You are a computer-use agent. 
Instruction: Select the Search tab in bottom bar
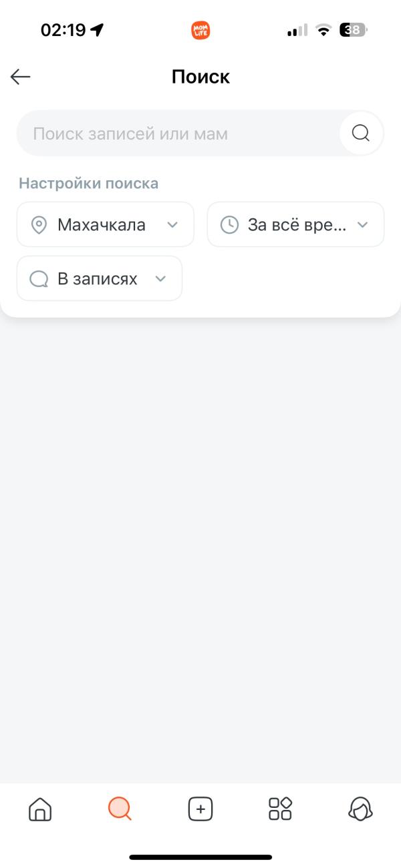(120, 809)
